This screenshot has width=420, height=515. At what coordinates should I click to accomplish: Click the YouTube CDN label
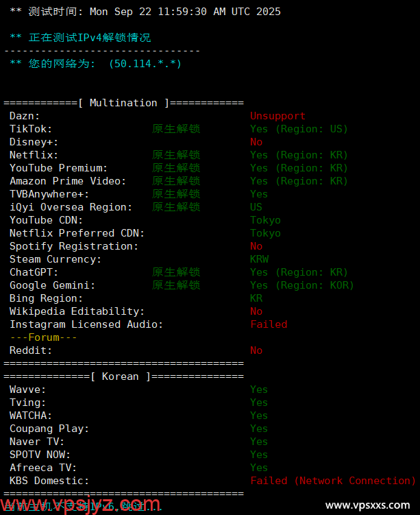47,220
